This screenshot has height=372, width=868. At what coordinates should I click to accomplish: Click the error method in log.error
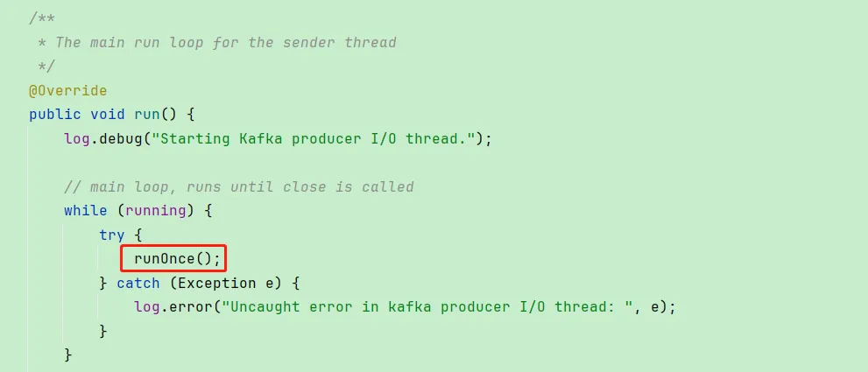pos(190,306)
